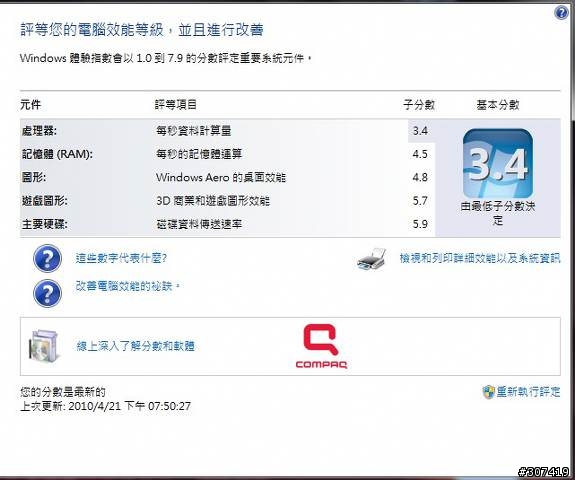Select the 主要硬碟 row label
This screenshot has height=480, width=575.
pyautogui.click(x=45, y=224)
